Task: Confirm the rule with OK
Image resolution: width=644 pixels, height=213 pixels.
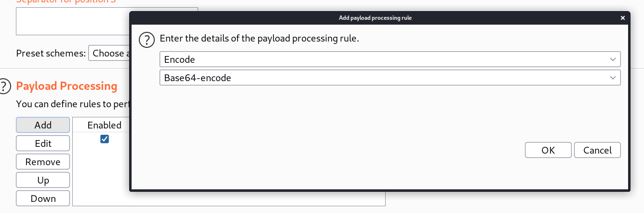Action: pos(548,150)
